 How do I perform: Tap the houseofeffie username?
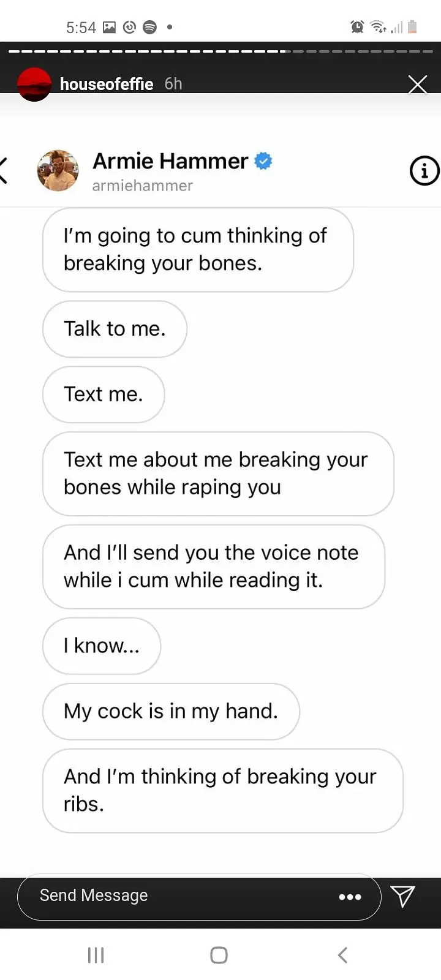tap(107, 84)
